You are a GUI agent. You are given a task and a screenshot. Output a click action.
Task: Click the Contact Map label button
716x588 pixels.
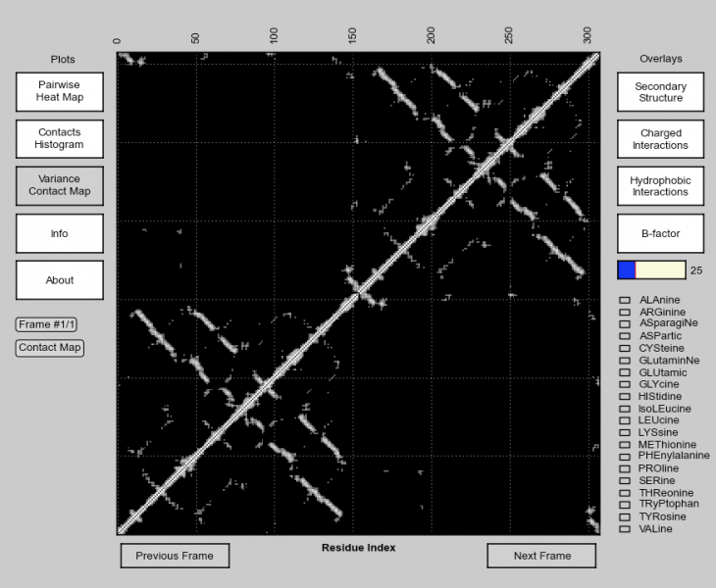point(50,348)
